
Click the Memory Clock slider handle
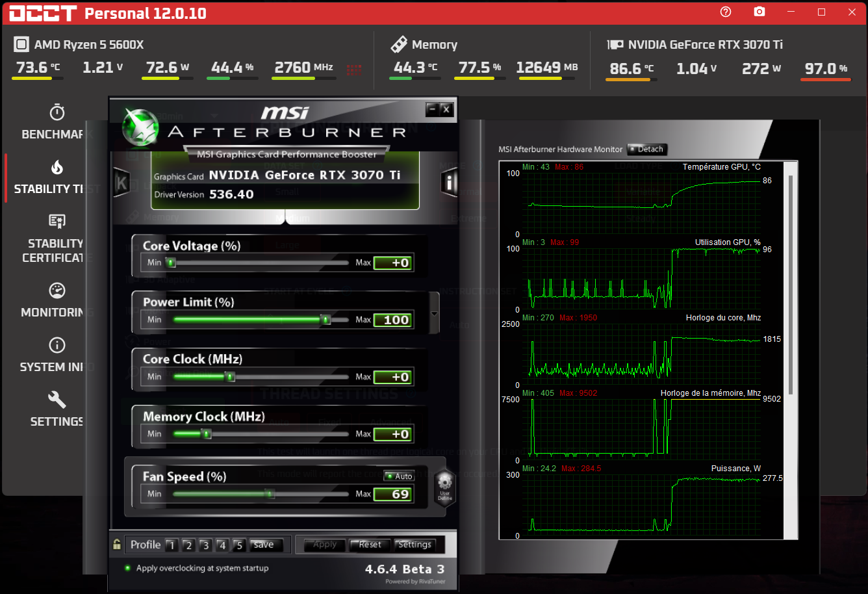click(x=207, y=434)
